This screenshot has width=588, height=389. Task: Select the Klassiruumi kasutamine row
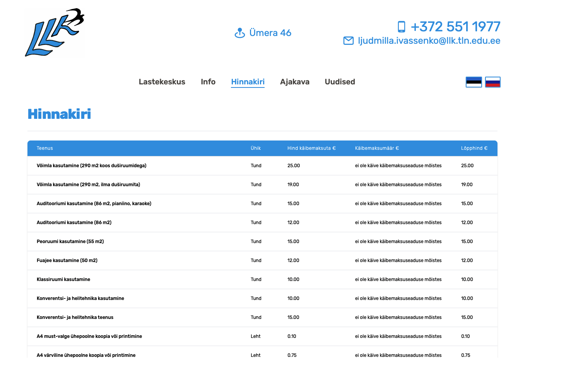coord(63,279)
